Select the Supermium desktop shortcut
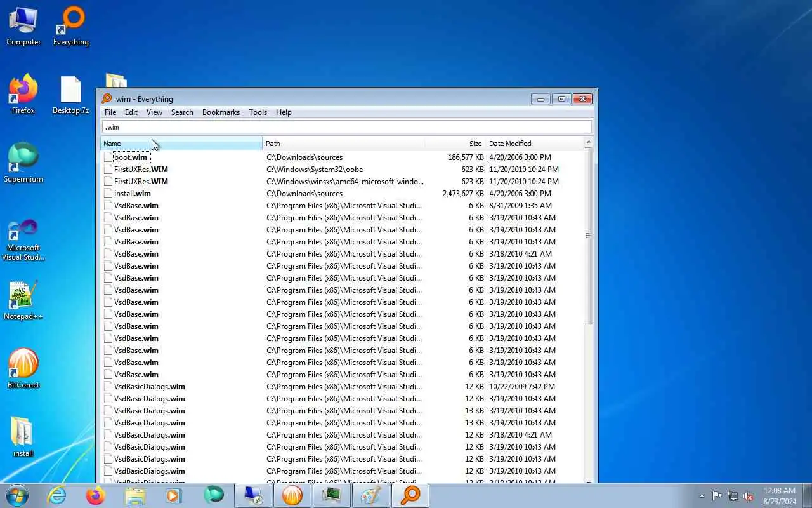The width and height of the screenshot is (812, 508). coord(23,163)
